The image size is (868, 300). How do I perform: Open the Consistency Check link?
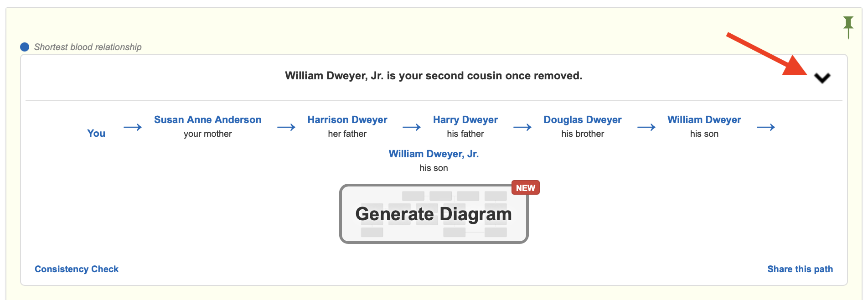point(77,269)
